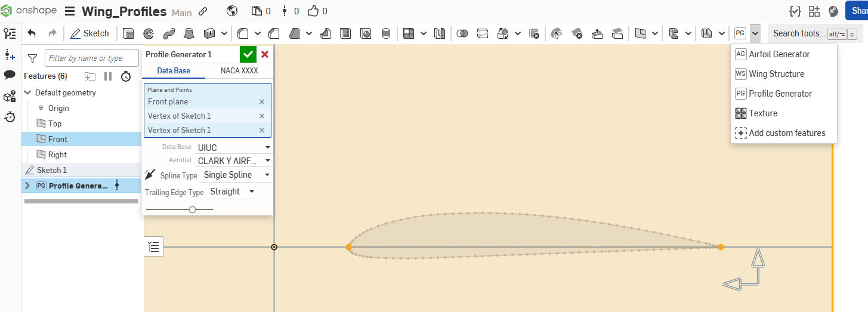868x312 pixels.
Task: Select the Mirror tool
Action: tap(440, 33)
